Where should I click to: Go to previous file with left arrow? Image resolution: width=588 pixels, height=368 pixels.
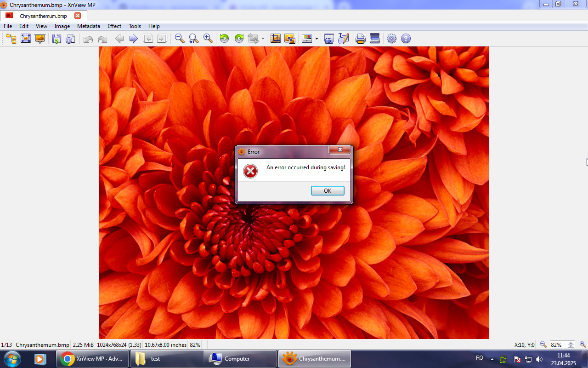(119, 39)
